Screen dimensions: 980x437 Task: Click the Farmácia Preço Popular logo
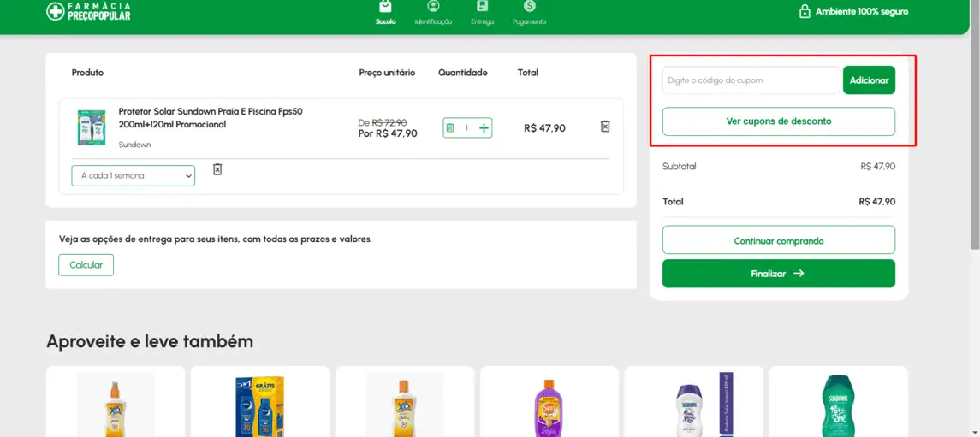(88, 11)
